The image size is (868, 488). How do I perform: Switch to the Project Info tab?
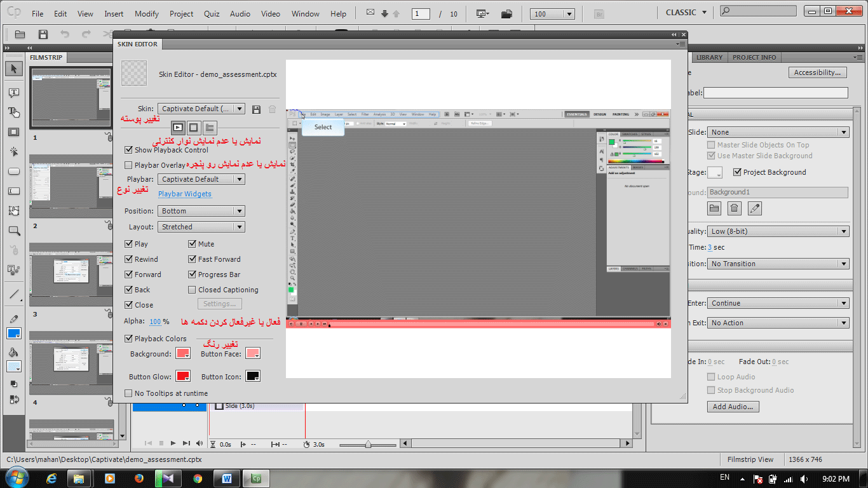tap(754, 57)
